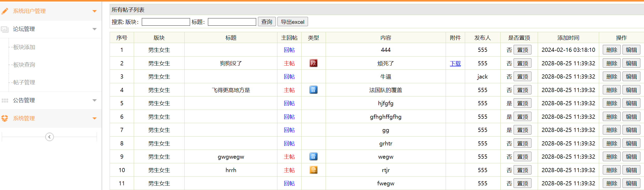The image size is (644, 190).
Task: Edit the gwgwegw post
Action: (631, 157)
